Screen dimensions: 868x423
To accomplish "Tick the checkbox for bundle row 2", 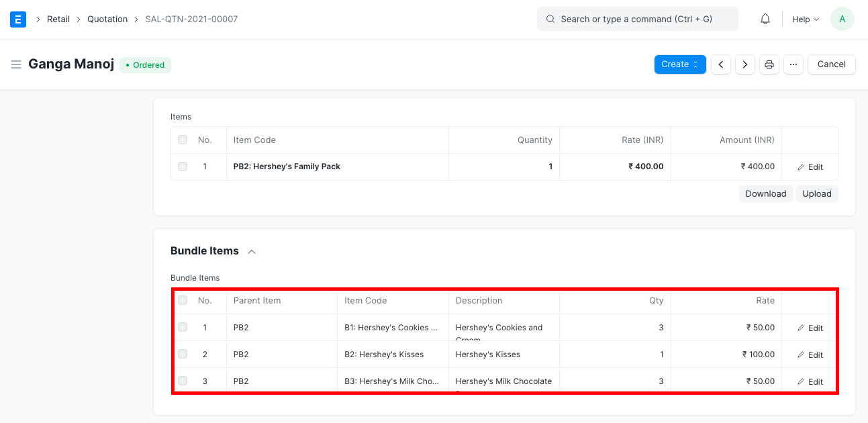I will tap(183, 354).
